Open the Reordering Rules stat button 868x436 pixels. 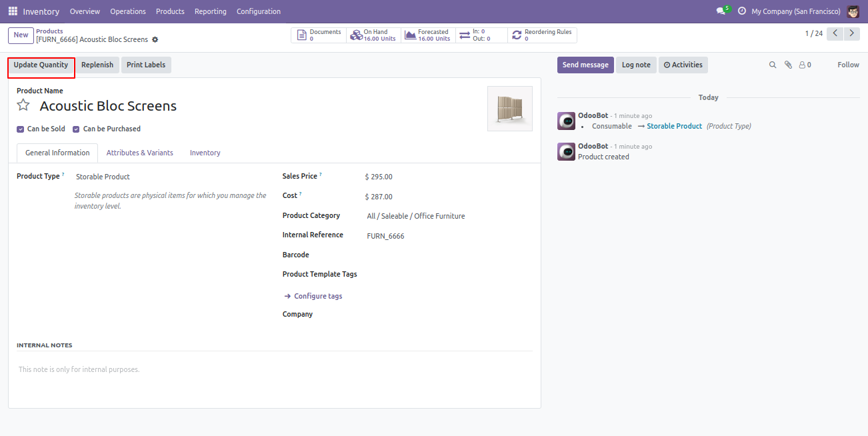[x=542, y=35]
